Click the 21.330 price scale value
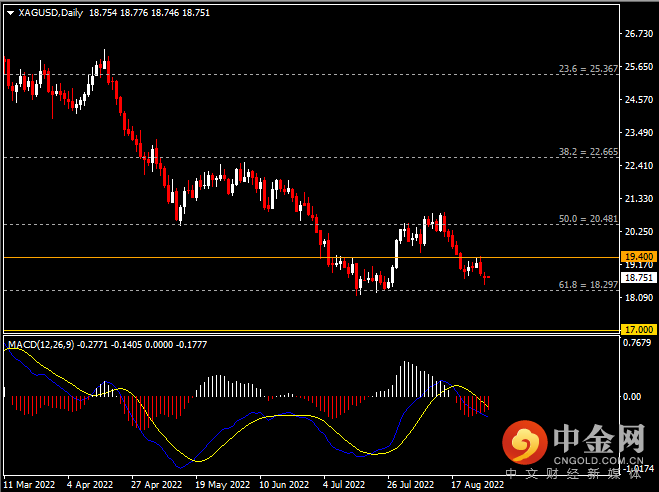This screenshot has width=659, height=492. (x=639, y=198)
